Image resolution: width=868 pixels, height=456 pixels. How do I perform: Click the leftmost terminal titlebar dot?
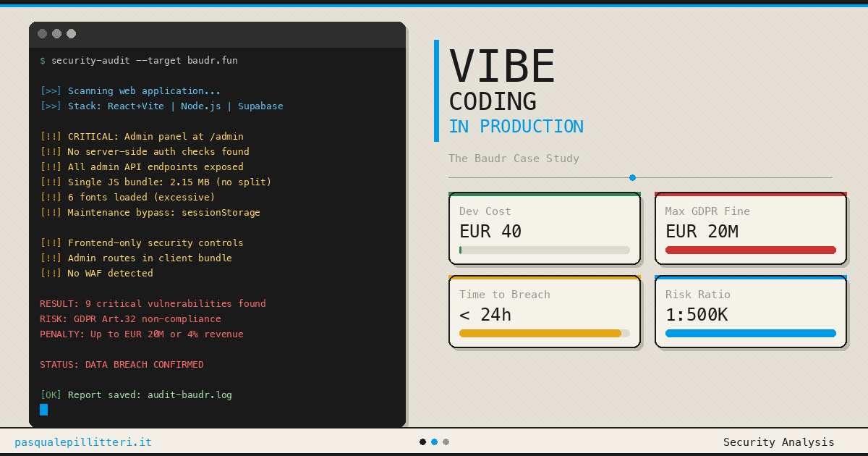tap(42, 33)
